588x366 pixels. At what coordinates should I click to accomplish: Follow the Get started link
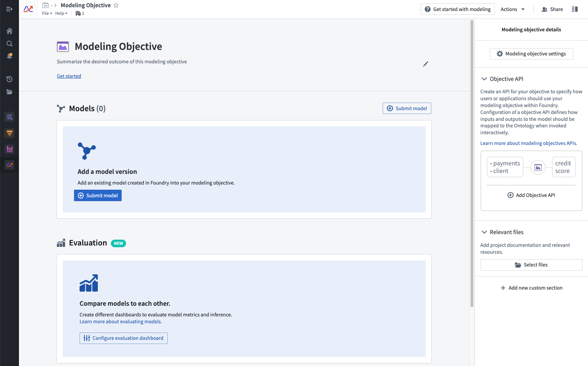click(69, 76)
